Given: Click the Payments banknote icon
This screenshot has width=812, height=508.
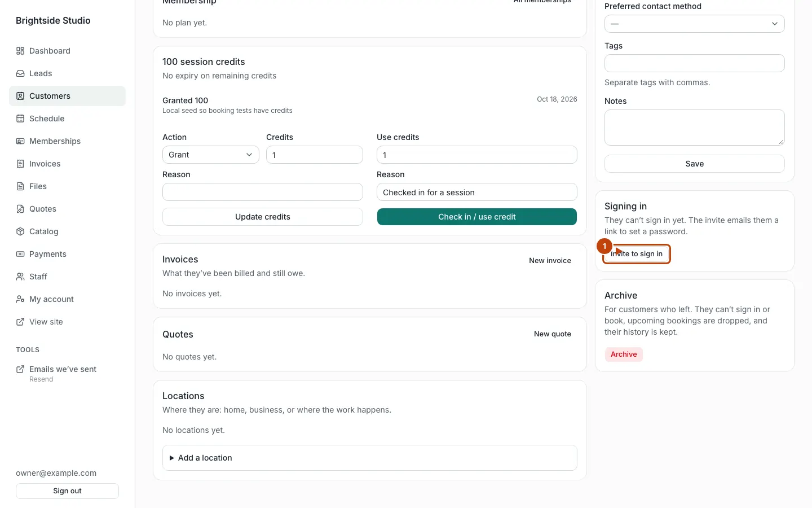Looking at the screenshot, I should (x=20, y=254).
